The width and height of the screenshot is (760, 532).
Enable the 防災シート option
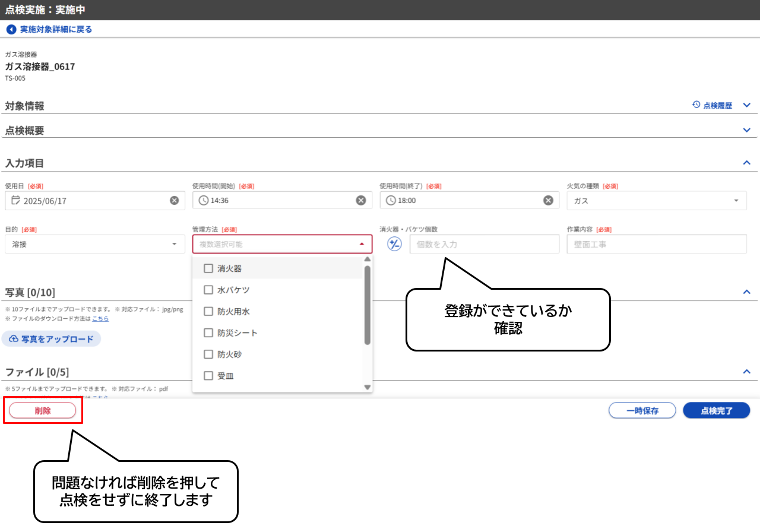point(208,332)
